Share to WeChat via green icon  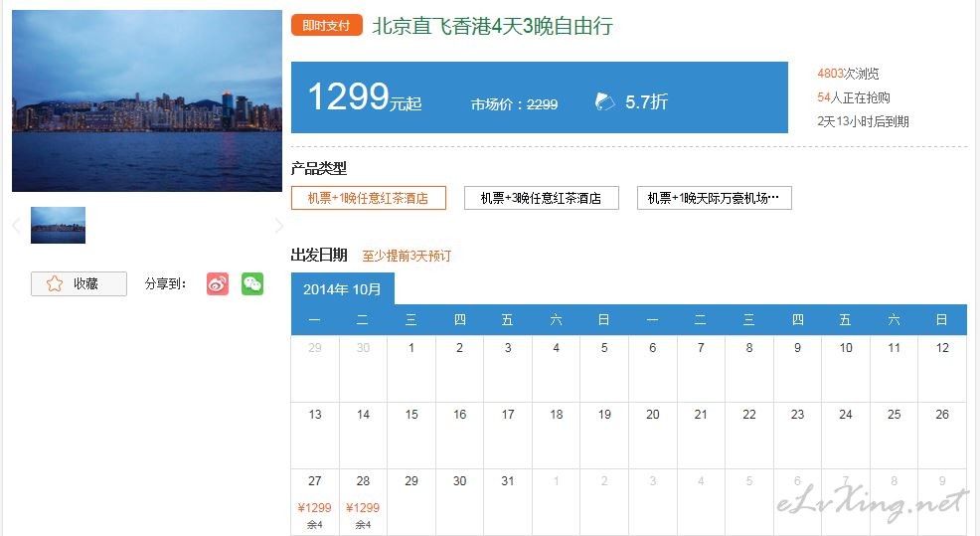point(252,284)
